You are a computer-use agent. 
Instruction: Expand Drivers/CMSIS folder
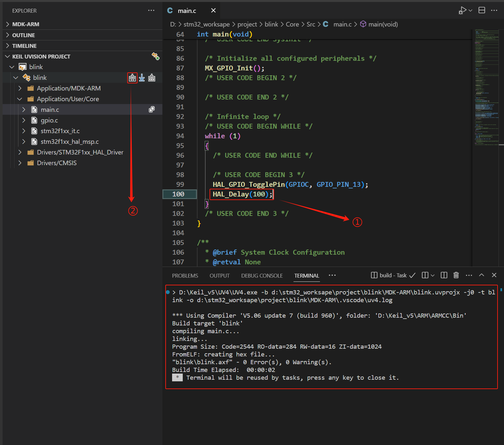pos(20,163)
